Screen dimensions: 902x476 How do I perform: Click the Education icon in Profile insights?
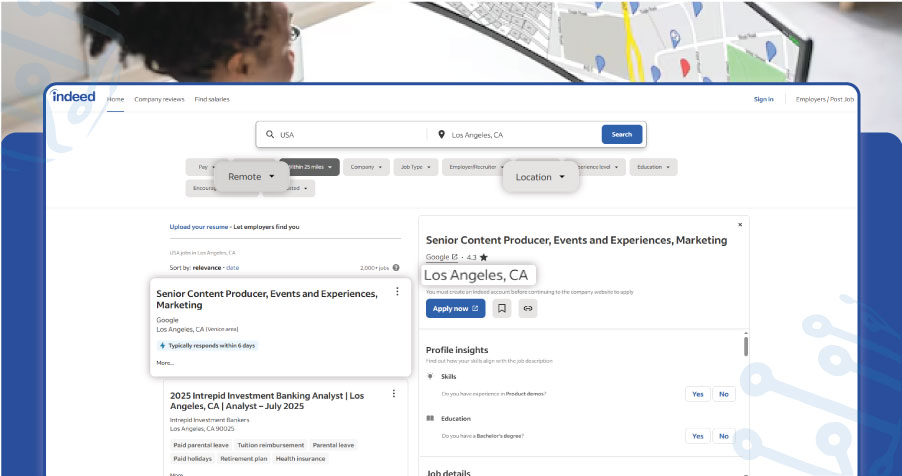click(430, 418)
